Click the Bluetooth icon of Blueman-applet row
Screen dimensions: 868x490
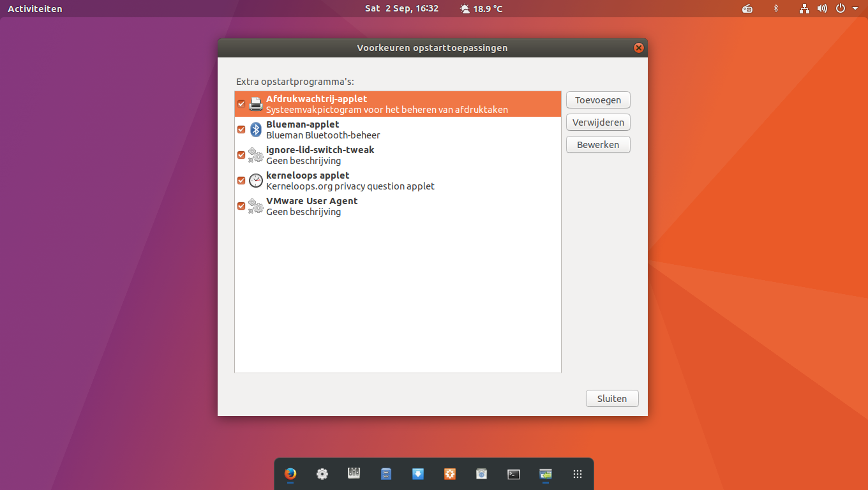coord(255,130)
